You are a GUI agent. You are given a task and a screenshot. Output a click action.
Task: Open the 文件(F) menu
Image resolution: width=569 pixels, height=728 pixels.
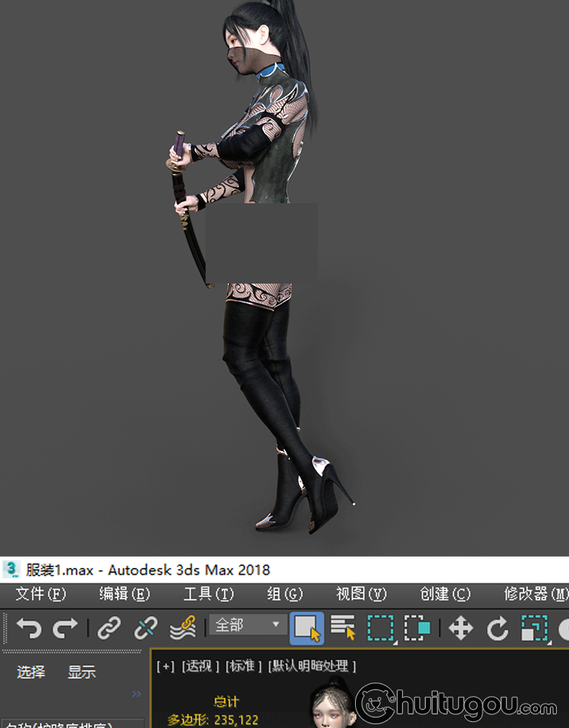point(41,594)
